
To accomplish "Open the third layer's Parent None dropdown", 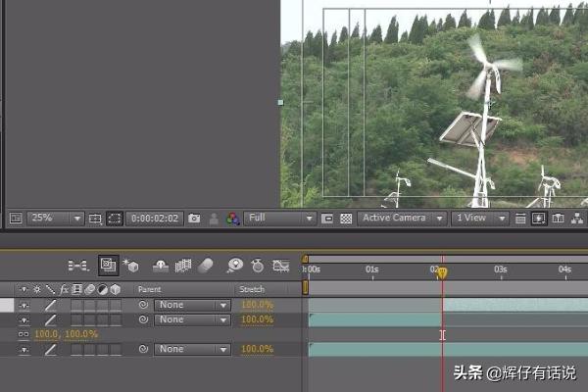I will click(192, 349).
